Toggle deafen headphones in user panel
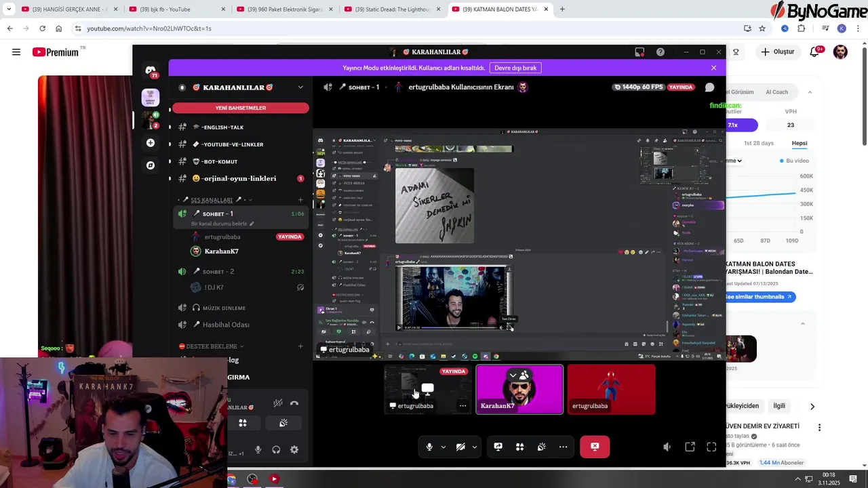 coord(276,449)
